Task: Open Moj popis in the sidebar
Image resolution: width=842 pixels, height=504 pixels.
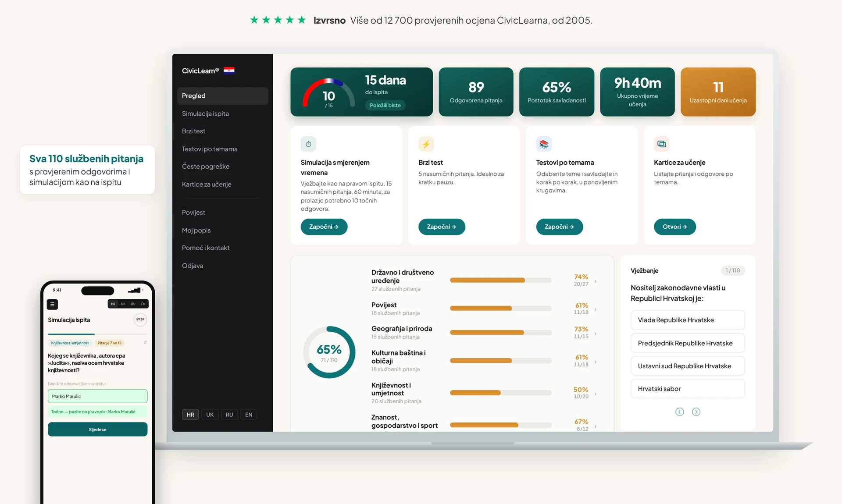Action: pos(223,231)
